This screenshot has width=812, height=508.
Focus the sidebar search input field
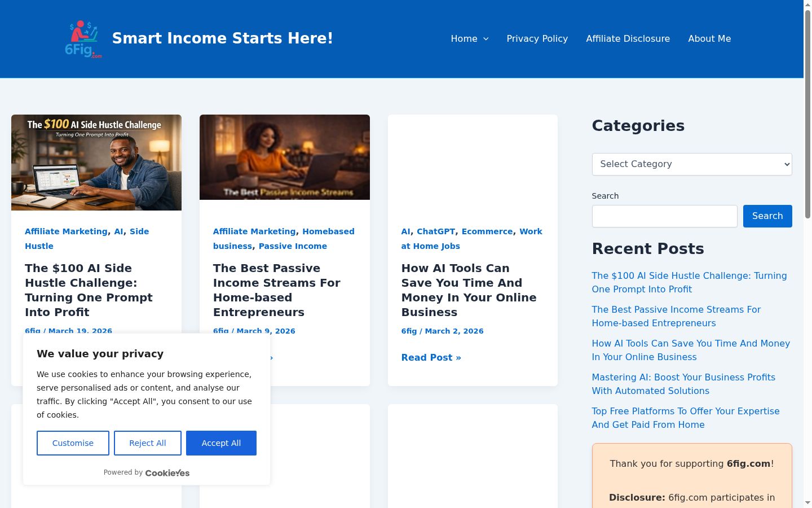tap(664, 216)
